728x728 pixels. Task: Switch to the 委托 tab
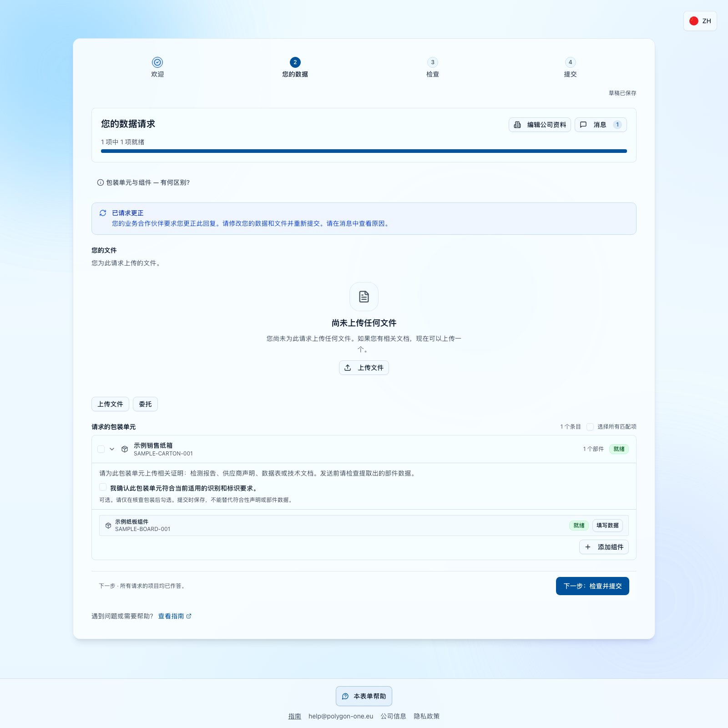[145, 404]
